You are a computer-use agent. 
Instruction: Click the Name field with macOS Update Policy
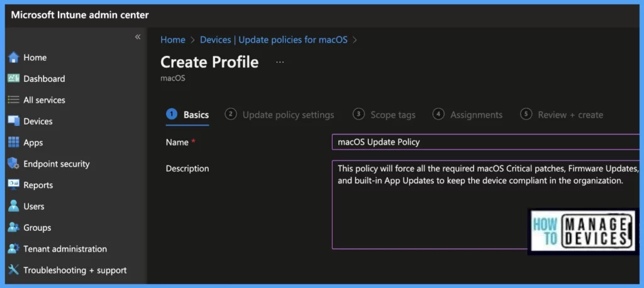pos(486,142)
